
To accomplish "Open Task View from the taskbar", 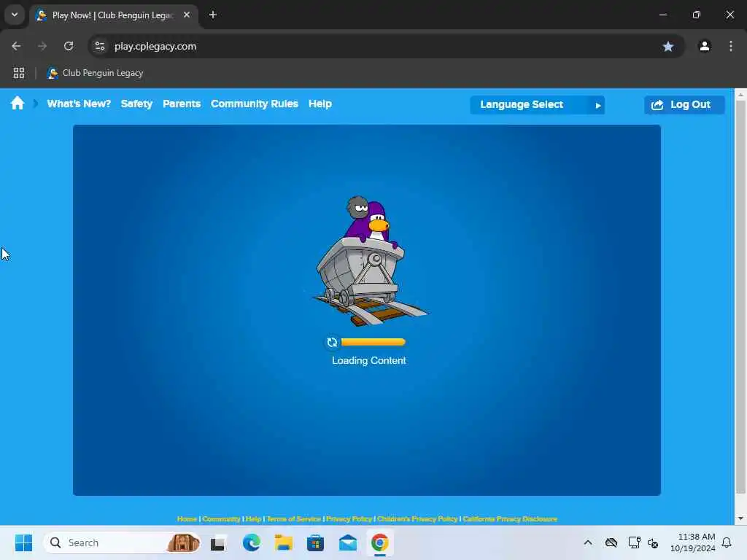I will coord(218,542).
